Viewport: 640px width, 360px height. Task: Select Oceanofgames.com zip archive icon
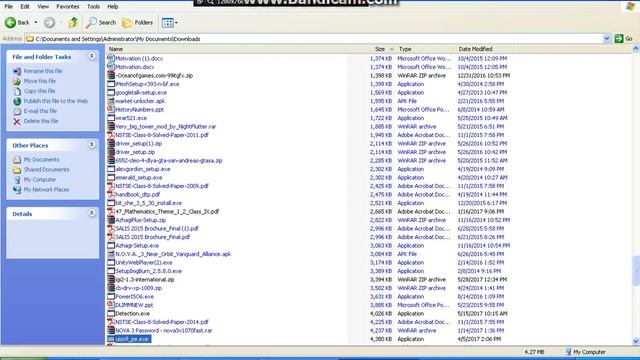[x=111, y=76]
